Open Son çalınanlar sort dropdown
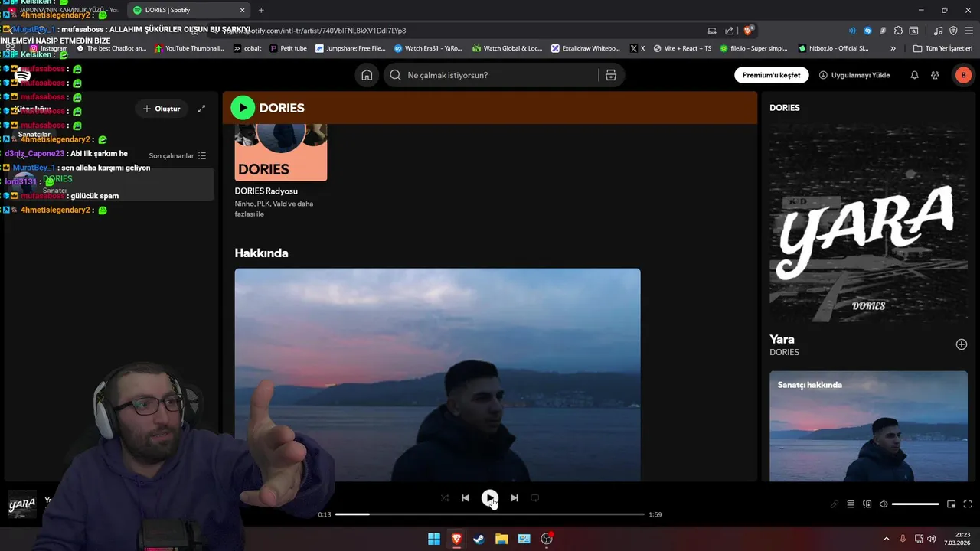This screenshot has width=980, height=551. pyautogui.click(x=178, y=155)
